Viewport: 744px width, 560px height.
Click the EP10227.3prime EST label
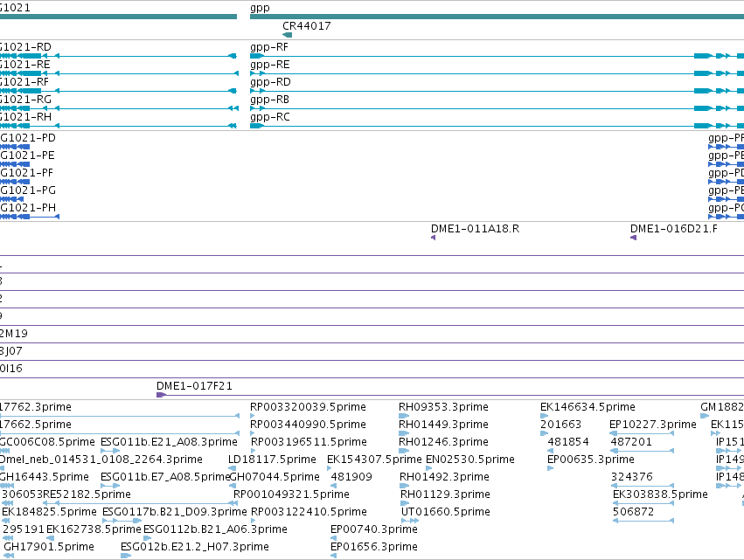pyautogui.click(x=652, y=425)
